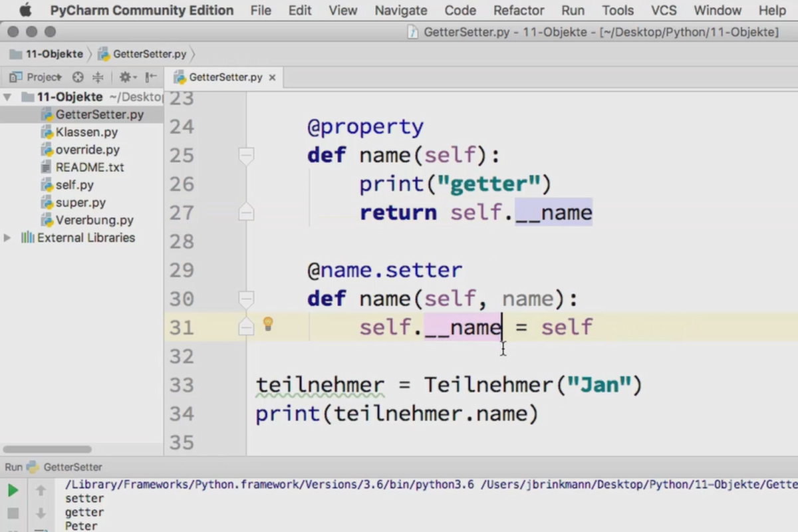This screenshot has width=798, height=532.
Task: Open the Project view selector dropdown
Action: point(37,77)
